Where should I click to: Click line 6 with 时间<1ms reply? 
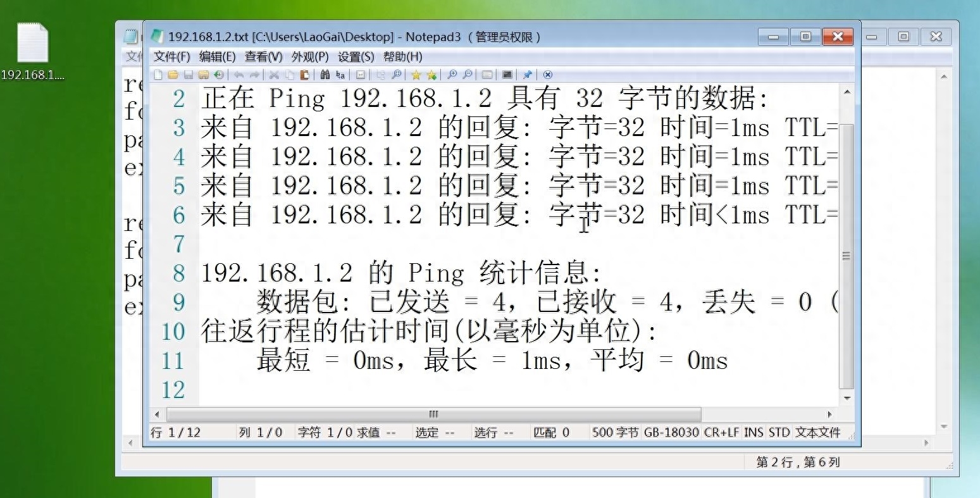(x=519, y=215)
